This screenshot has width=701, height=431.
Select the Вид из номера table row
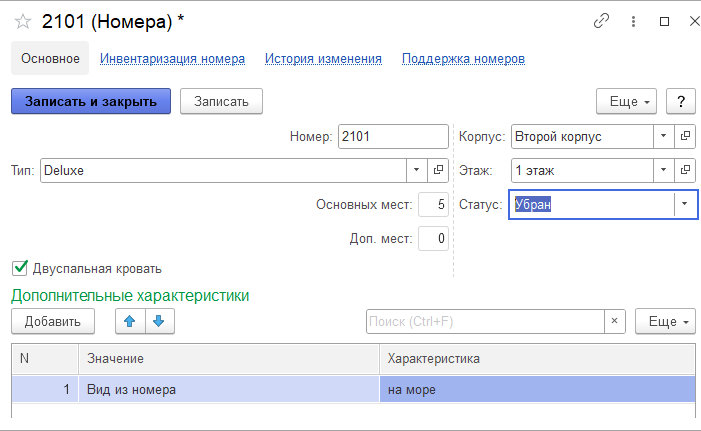[228, 389]
